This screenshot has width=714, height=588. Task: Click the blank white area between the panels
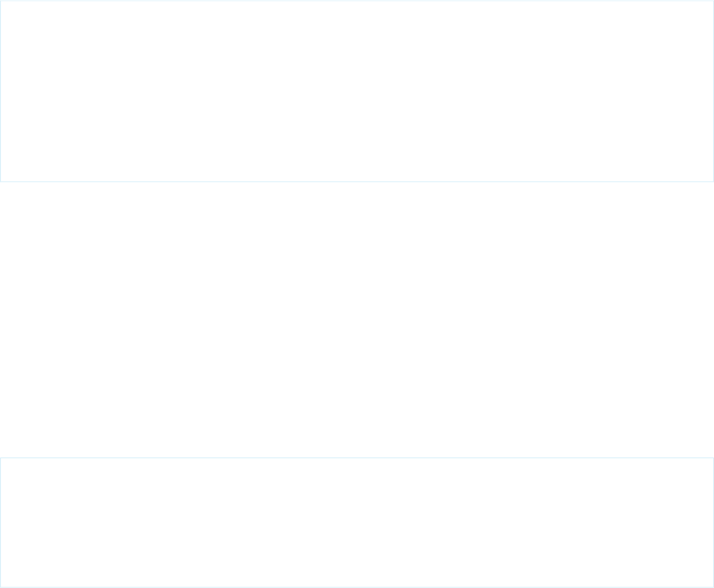(x=356, y=320)
